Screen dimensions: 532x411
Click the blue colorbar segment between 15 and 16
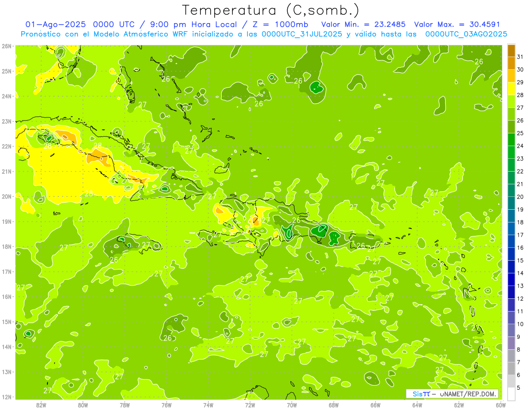click(511, 254)
